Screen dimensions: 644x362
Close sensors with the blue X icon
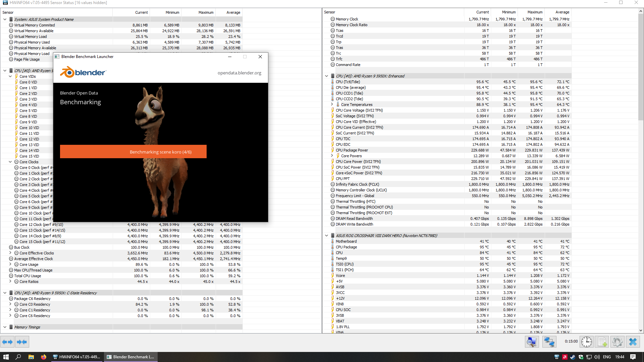(633, 342)
